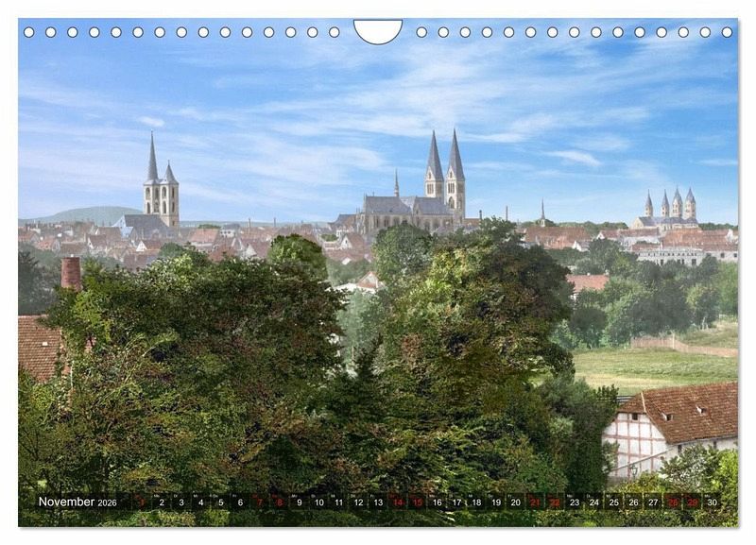The image size is (756, 545).
Task: Click the calendar's center hanging notch
Action: pyautogui.click(x=378, y=30)
